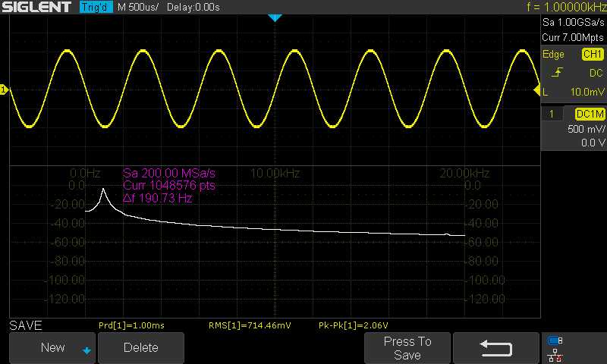The image size is (607, 364).
Task: Select the channel 1 ground marker on left edge
Action: [4, 91]
